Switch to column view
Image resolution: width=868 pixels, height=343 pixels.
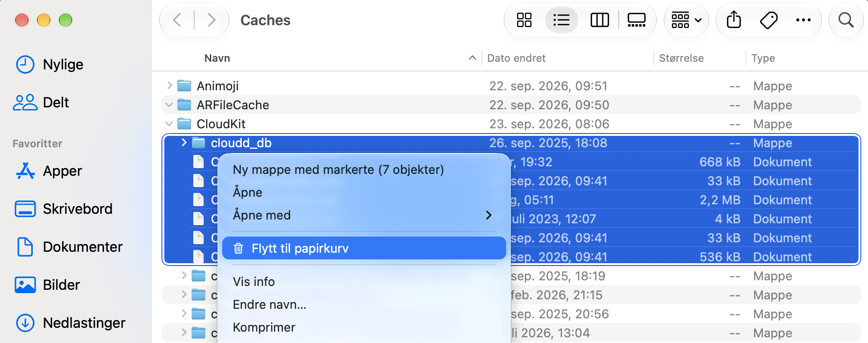pos(599,20)
